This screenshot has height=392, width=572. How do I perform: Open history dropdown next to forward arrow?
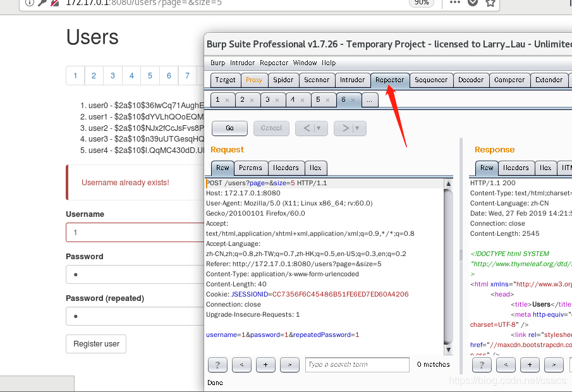click(358, 128)
